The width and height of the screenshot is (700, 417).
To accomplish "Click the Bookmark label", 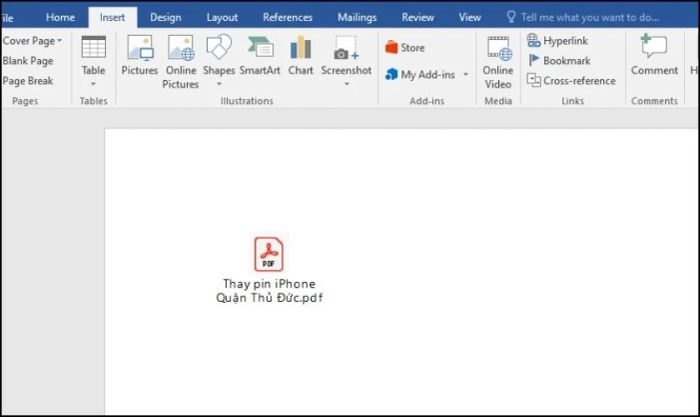I will (567, 61).
